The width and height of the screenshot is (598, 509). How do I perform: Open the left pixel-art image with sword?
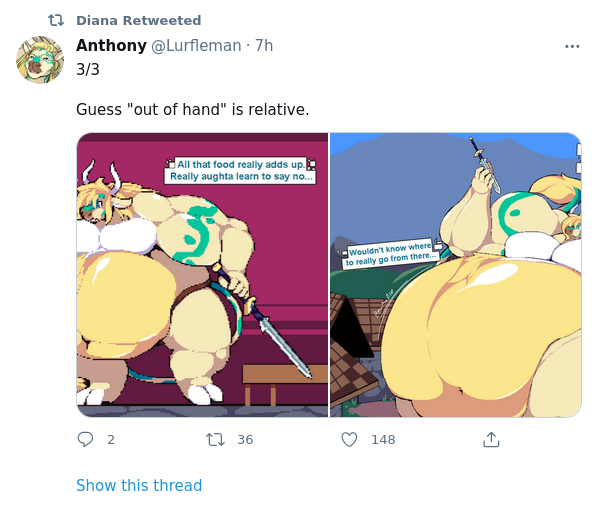point(202,275)
